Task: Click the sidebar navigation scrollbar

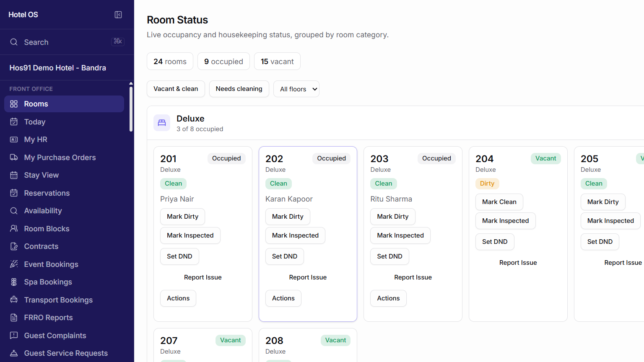Action: click(131, 109)
